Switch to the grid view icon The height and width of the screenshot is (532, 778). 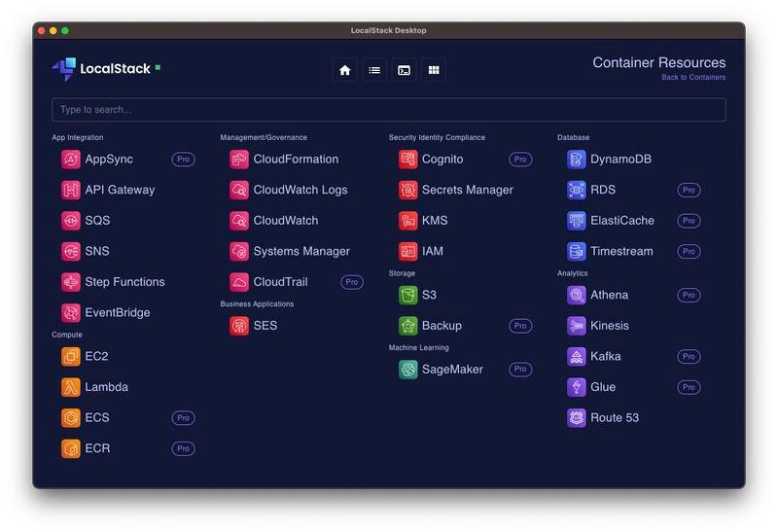pyautogui.click(x=434, y=70)
